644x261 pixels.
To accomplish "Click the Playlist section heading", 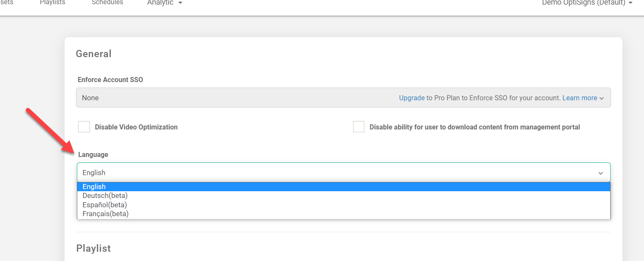I will pos(93,248).
